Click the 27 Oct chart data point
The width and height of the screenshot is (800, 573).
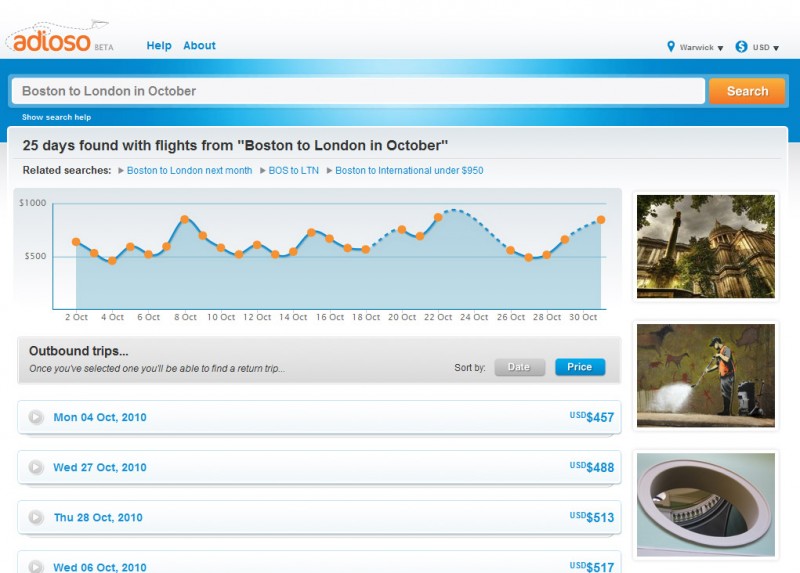[529, 257]
